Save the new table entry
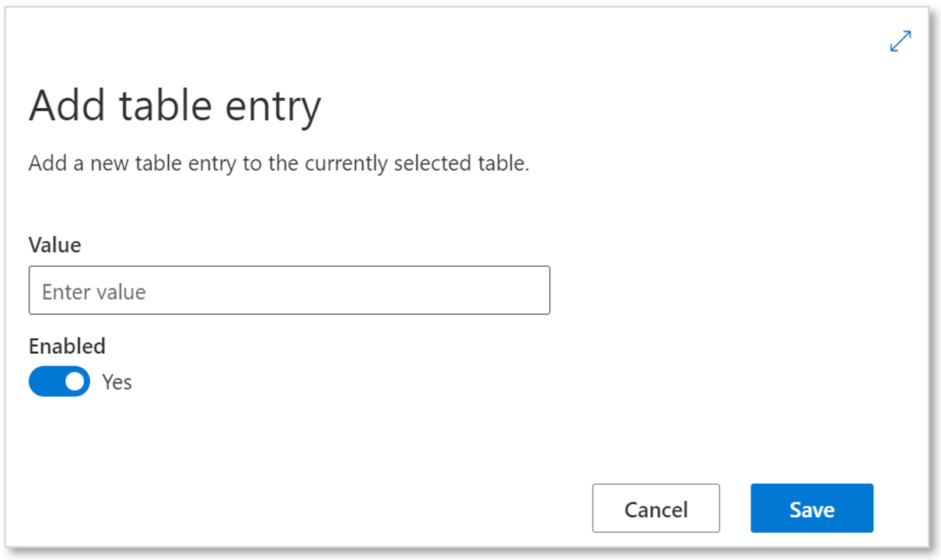The width and height of the screenshot is (941, 560). click(x=812, y=509)
